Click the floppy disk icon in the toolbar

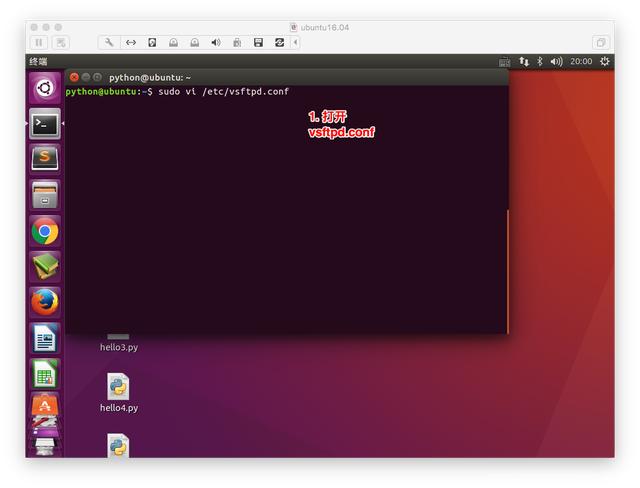(258, 42)
